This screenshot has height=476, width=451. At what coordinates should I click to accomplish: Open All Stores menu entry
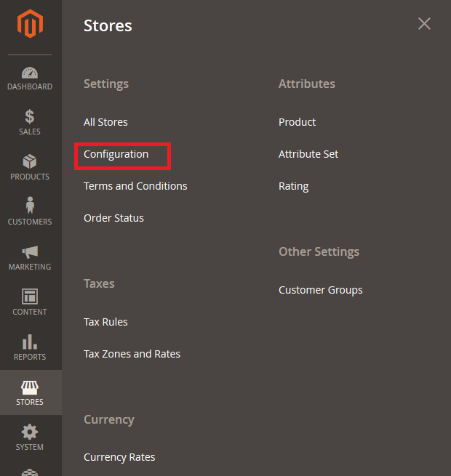point(105,122)
